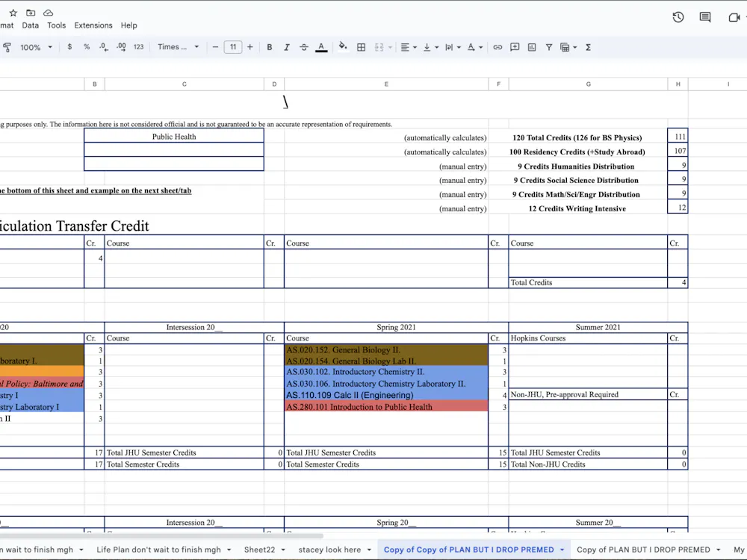The image size is (747, 560).
Task: Click the font size input field
Action: (x=233, y=47)
